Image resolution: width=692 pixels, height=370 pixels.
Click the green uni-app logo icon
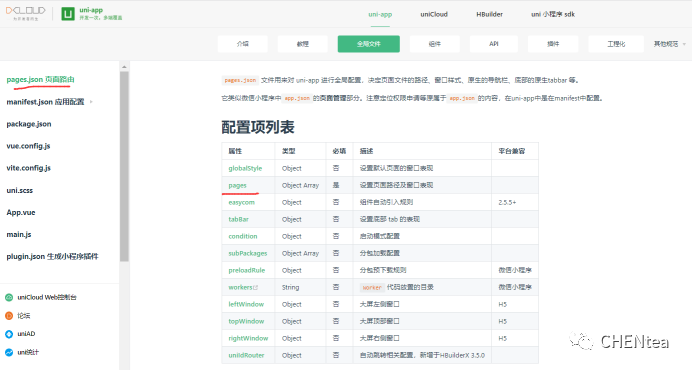coord(68,14)
